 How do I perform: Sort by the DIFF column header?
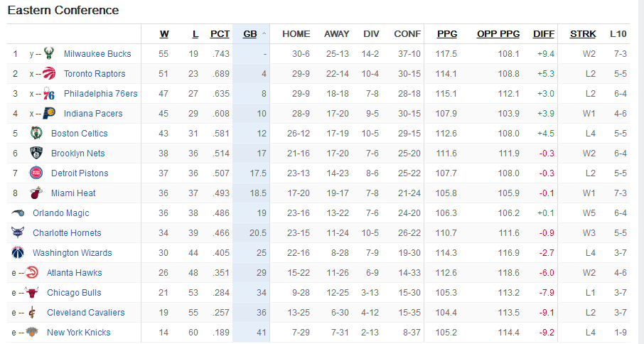tap(543, 34)
